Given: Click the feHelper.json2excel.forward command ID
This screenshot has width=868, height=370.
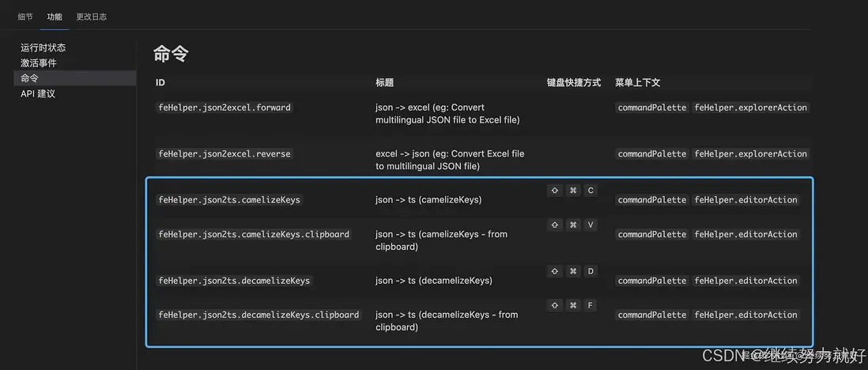Looking at the screenshot, I should 225,108.
